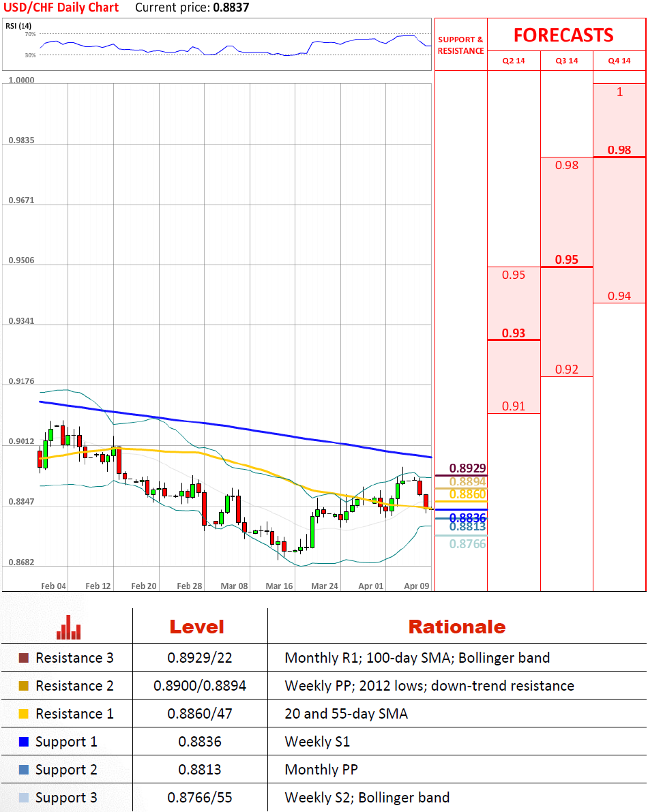Select the Resistance 1 yellow swatch
648x812 pixels.
(24, 714)
